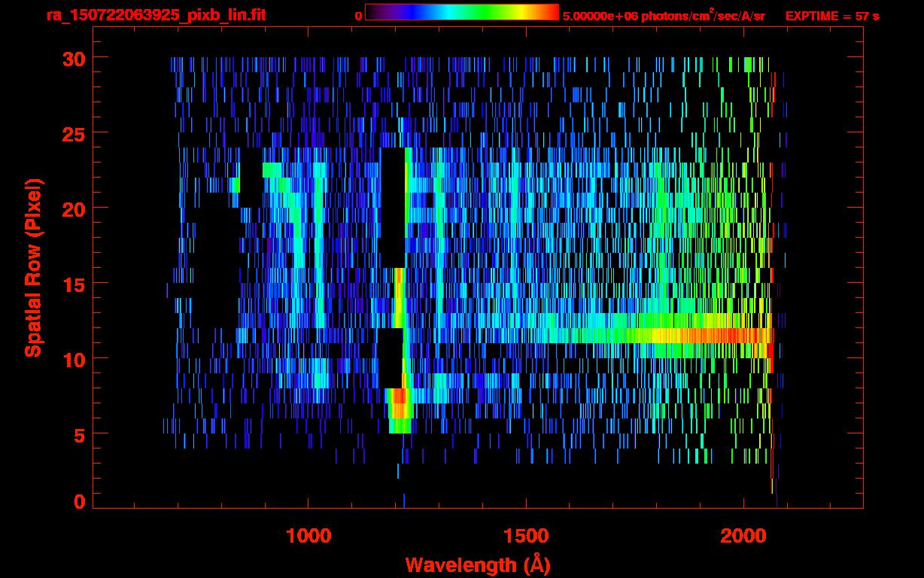
Task: Click the EXPTIME = 57 s label
Action: pos(832,16)
